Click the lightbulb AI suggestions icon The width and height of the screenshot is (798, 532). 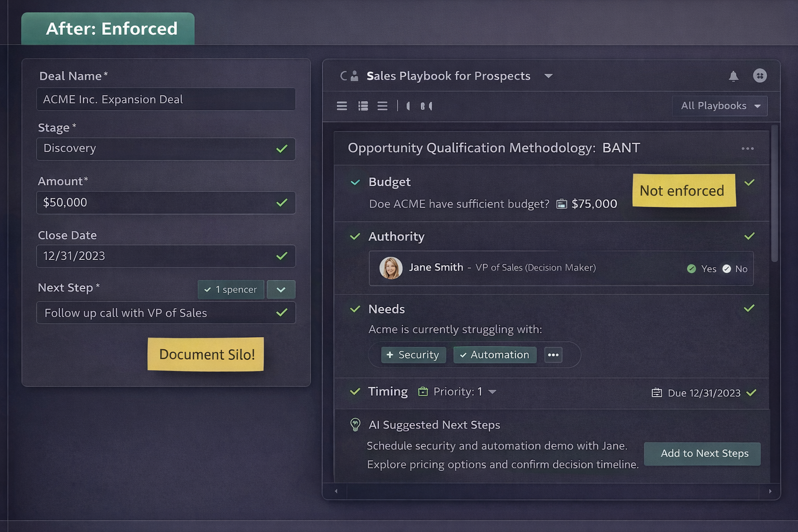tap(355, 425)
